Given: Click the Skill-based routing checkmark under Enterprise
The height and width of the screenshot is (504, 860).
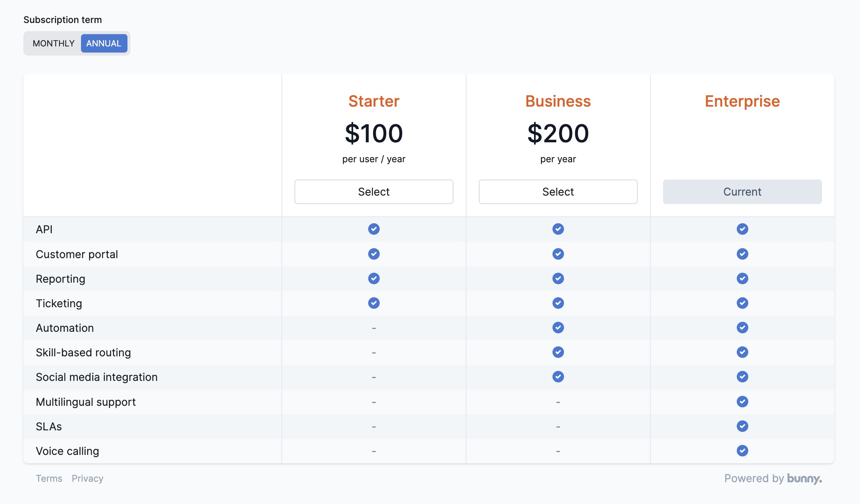Looking at the screenshot, I should point(742,352).
